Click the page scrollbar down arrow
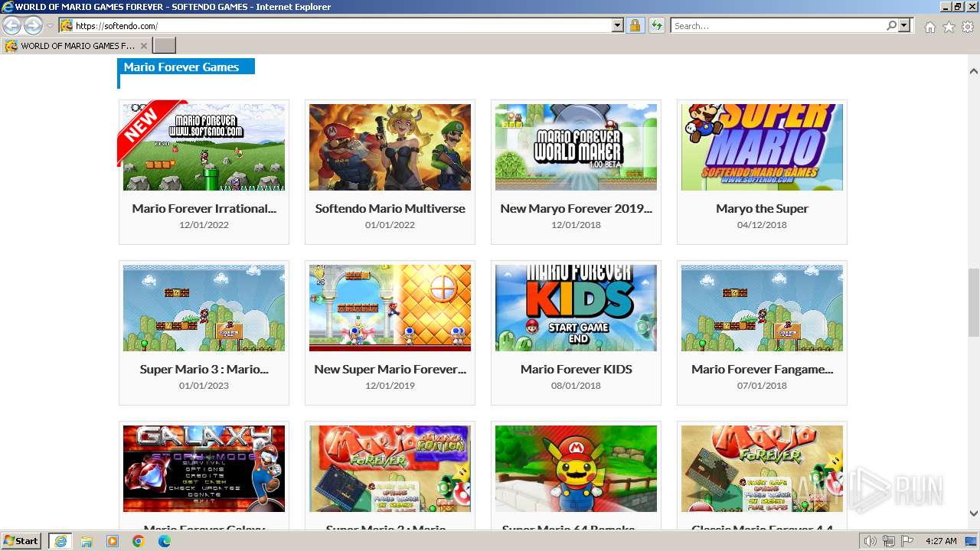 point(973,514)
